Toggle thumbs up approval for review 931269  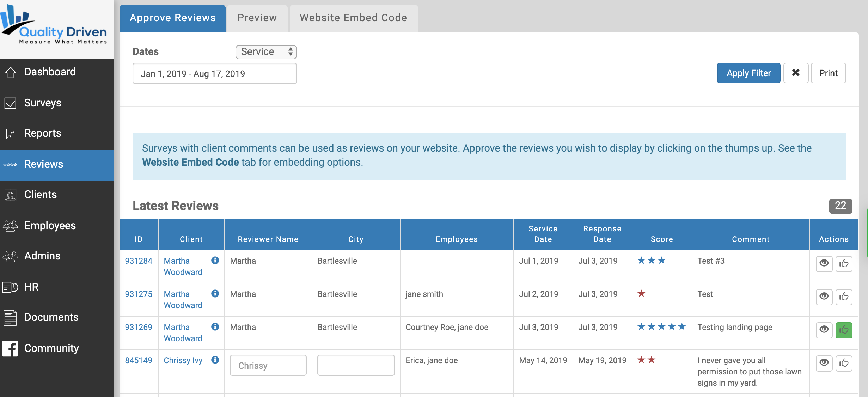(844, 330)
